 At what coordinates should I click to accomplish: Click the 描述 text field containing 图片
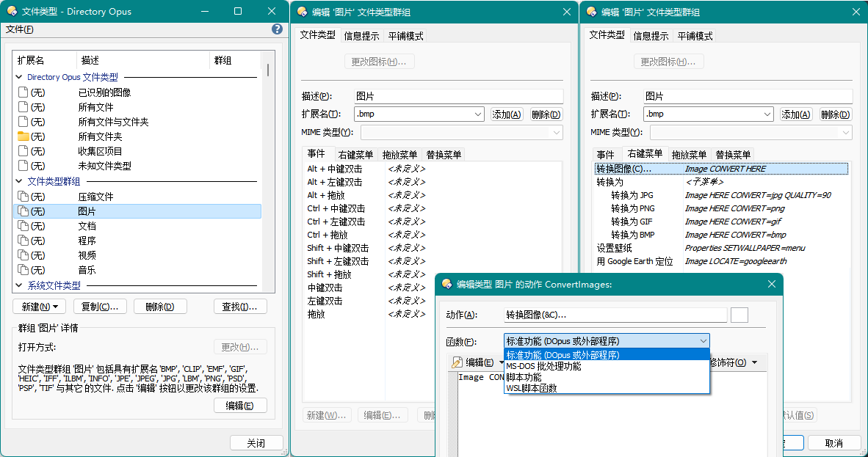pyautogui.click(x=458, y=96)
